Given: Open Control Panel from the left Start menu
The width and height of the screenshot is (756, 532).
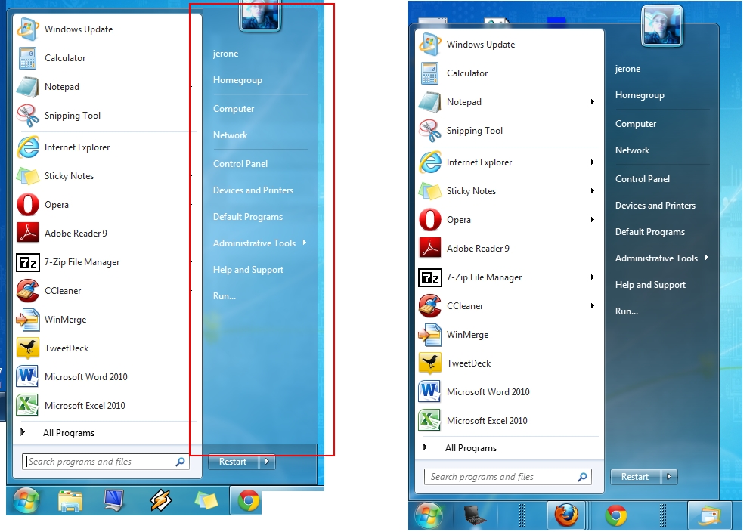Looking at the screenshot, I should tap(240, 164).
